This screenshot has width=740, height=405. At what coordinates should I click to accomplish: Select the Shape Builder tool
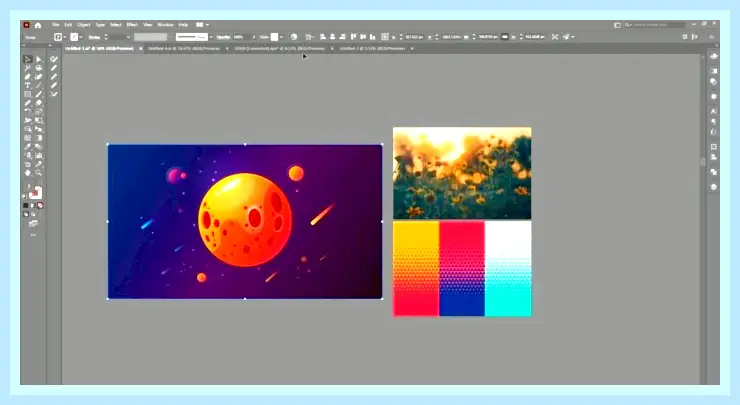(28, 129)
